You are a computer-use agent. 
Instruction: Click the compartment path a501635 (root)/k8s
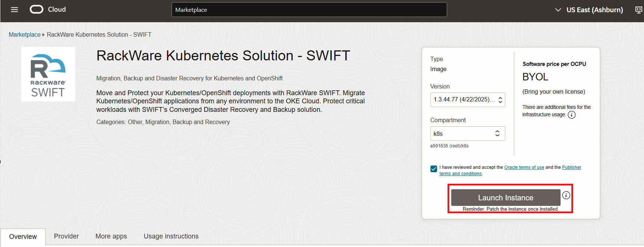[x=449, y=146]
